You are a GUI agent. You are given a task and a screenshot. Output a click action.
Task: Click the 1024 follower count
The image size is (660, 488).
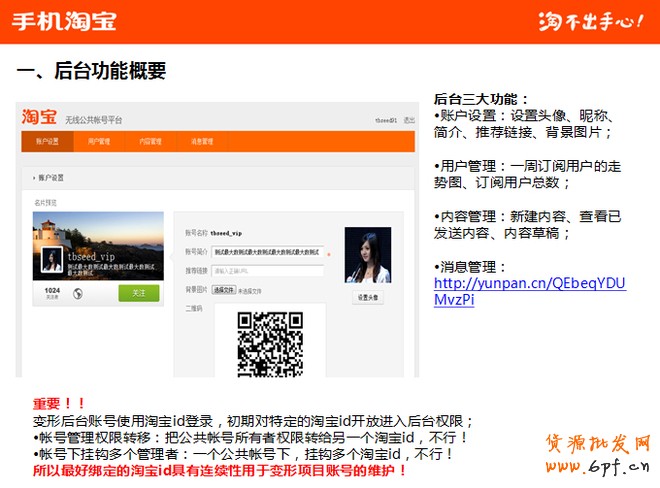click(52, 290)
